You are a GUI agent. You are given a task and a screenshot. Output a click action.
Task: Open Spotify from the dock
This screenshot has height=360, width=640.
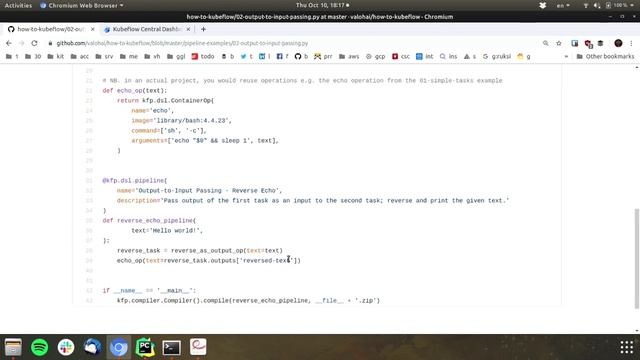pyautogui.click(x=40, y=347)
